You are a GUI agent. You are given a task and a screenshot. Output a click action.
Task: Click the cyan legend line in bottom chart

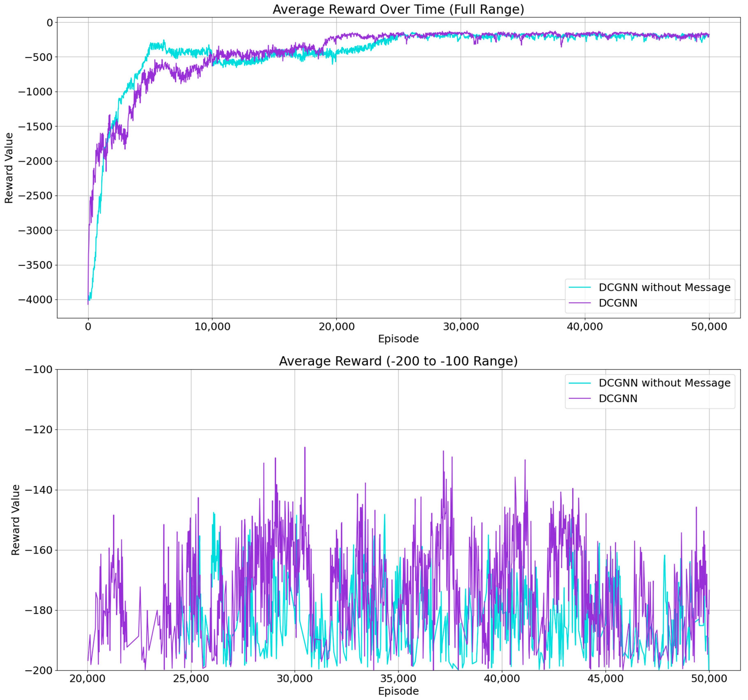pyautogui.click(x=580, y=383)
